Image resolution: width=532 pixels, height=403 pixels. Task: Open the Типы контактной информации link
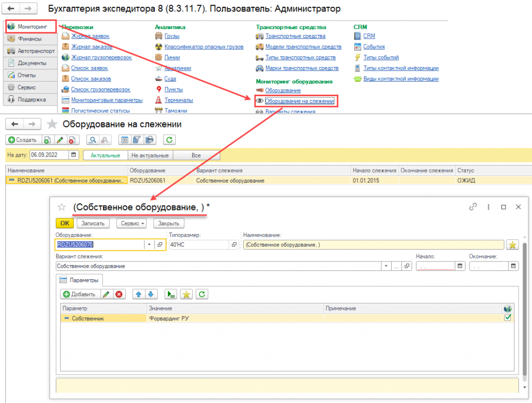click(x=401, y=68)
